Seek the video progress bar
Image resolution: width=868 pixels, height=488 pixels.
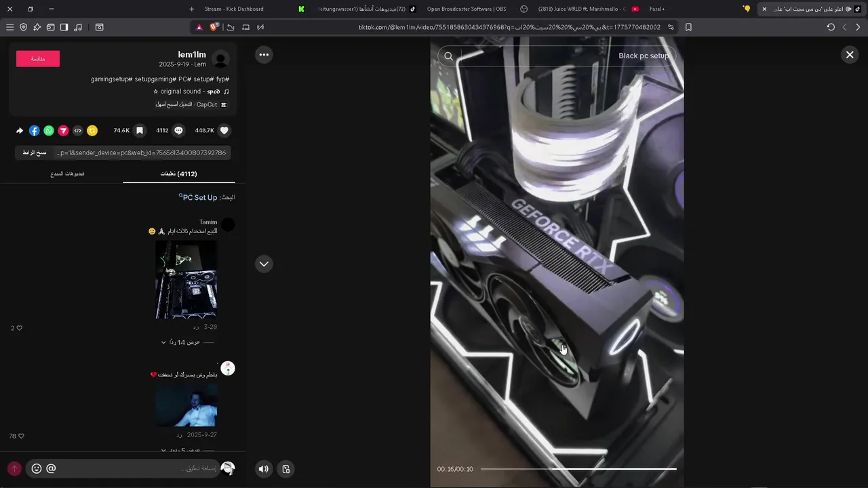(x=578, y=469)
